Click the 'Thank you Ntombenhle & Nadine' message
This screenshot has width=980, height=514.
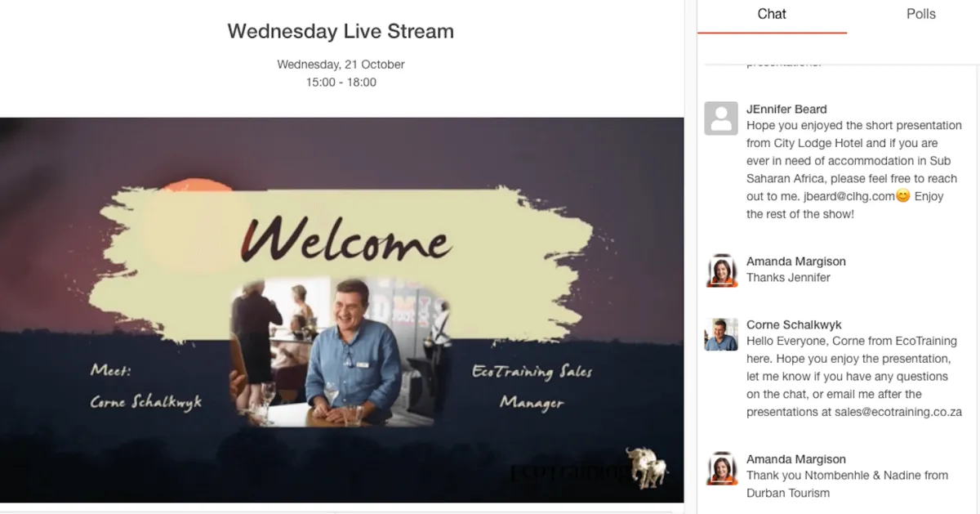tap(847, 485)
